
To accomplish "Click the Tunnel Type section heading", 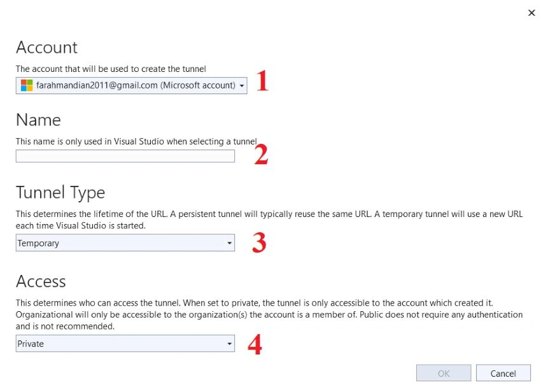I will tap(60, 193).
